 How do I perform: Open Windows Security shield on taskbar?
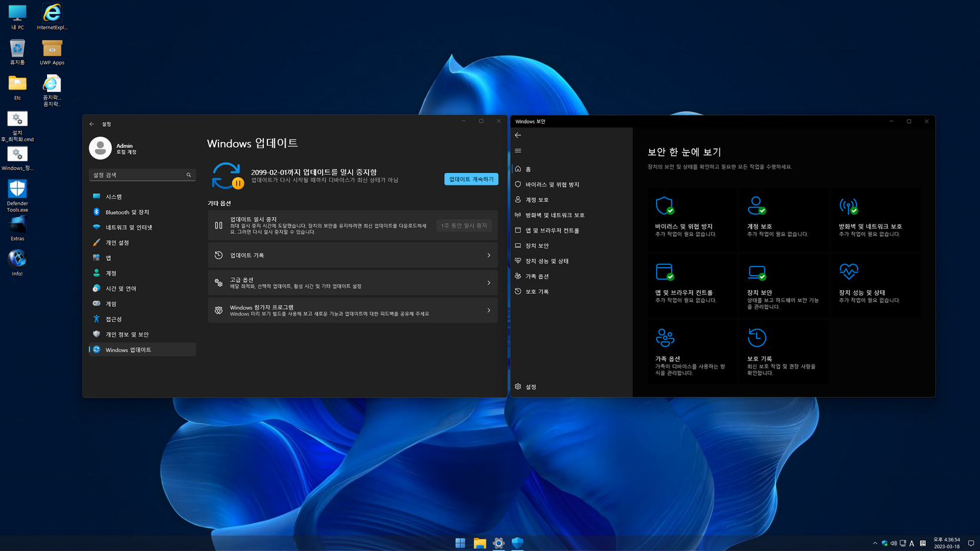point(518,543)
